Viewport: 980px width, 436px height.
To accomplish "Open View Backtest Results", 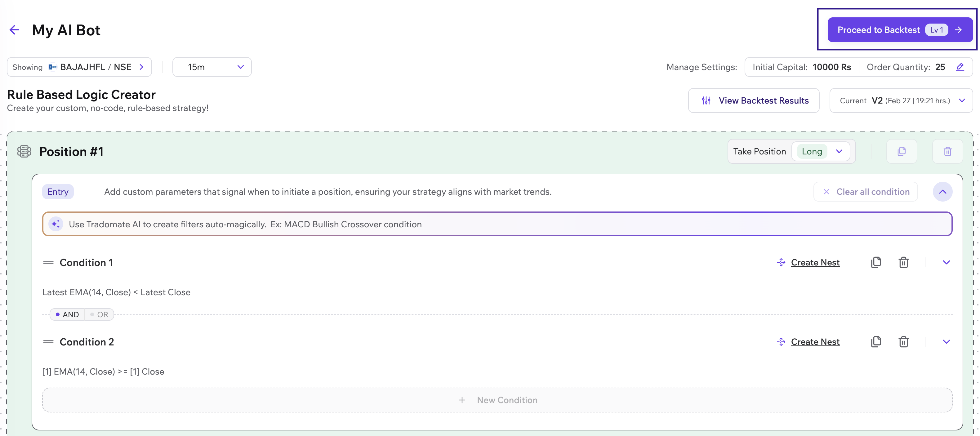I will pyautogui.click(x=753, y=100).
